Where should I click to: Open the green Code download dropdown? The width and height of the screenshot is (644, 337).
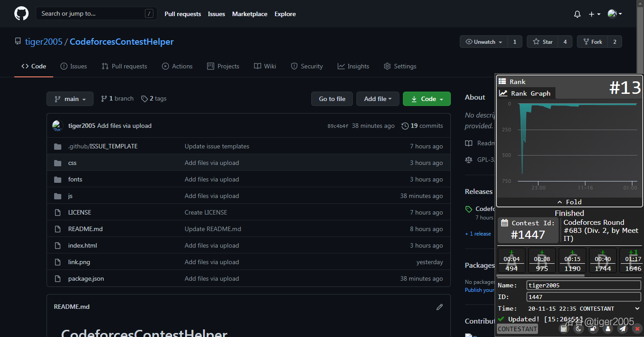427,99
